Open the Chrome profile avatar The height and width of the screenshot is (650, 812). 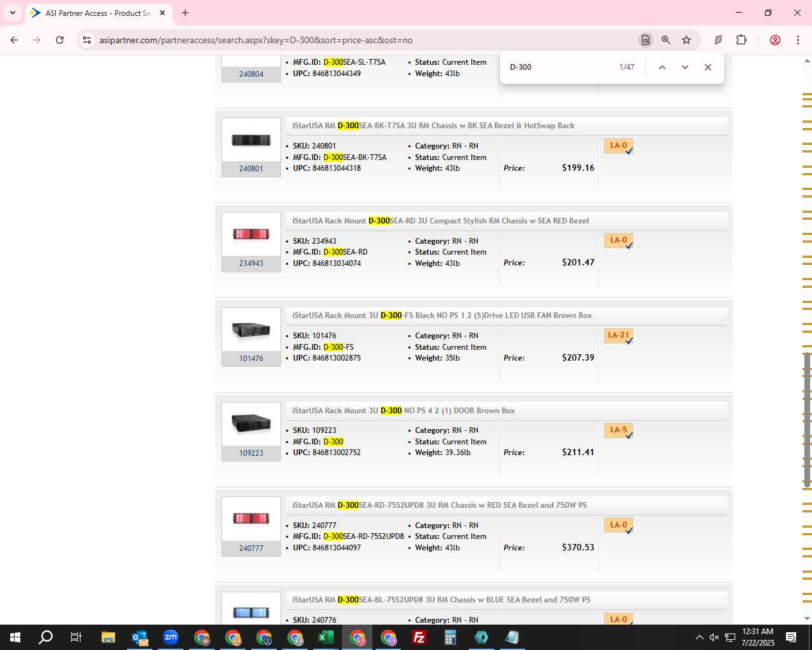click(775, 40)
